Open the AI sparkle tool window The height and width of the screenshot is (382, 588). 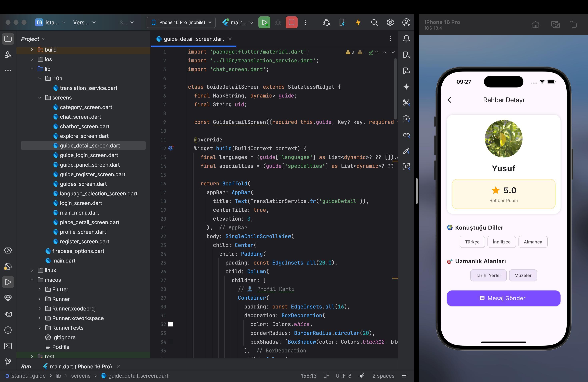[406, 87]
